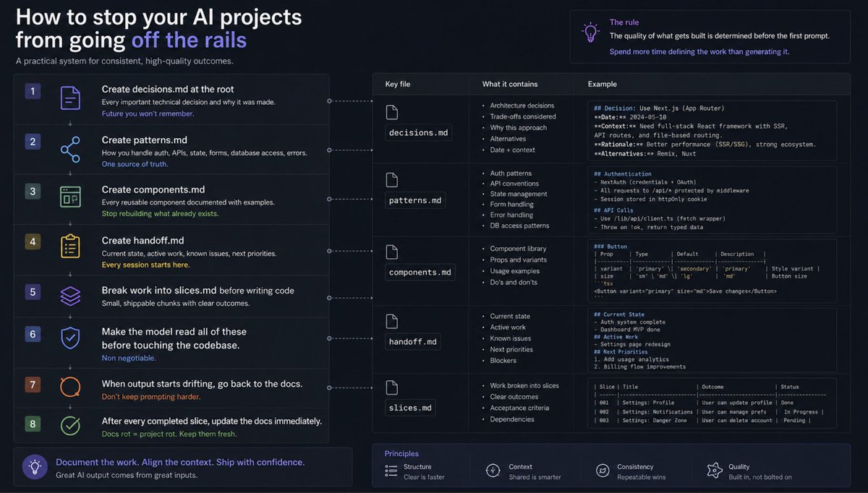Click the ## Decision: Use Next.js code line
This screenshot has width=868, height=493.
click(658, 108)
